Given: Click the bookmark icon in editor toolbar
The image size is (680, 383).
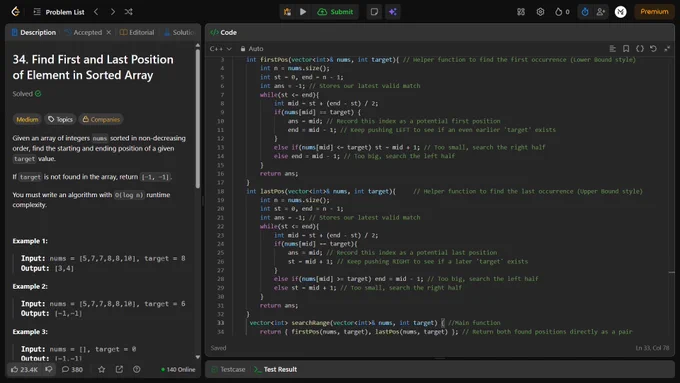Looking at the screenshot, I should [x=626, y=49].
